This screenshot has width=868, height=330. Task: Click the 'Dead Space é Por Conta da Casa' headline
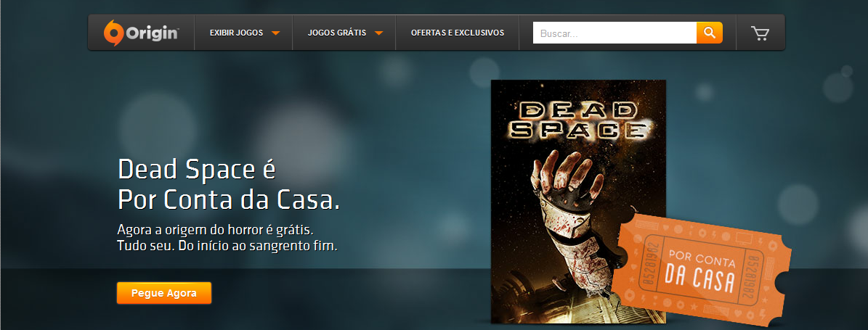(229, 185)
